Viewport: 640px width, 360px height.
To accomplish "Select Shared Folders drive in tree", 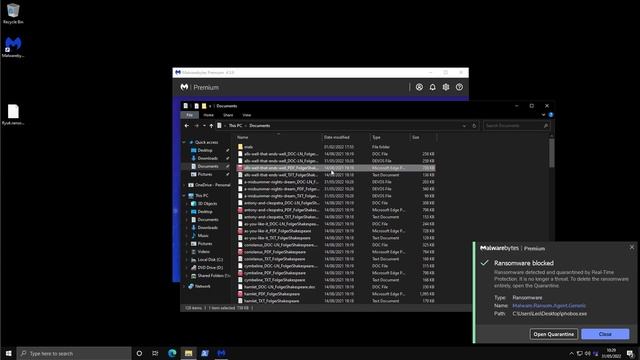I will [213, 276].
